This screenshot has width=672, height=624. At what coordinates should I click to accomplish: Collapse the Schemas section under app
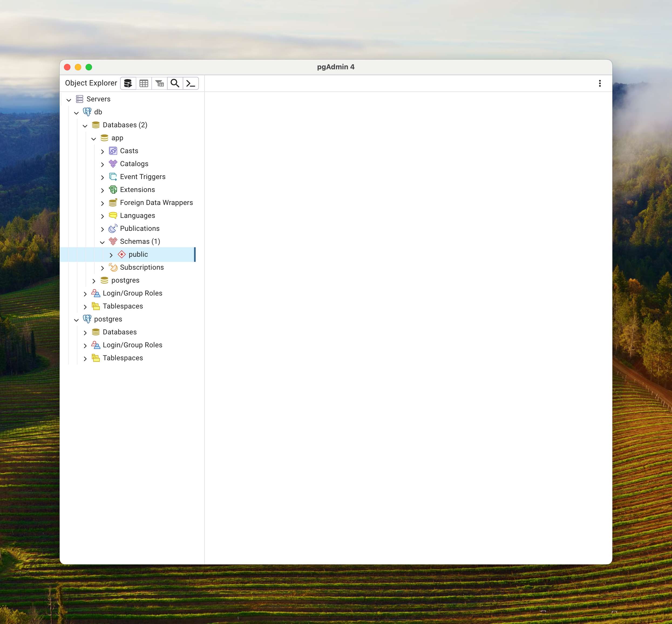click(x=103, y=241)
